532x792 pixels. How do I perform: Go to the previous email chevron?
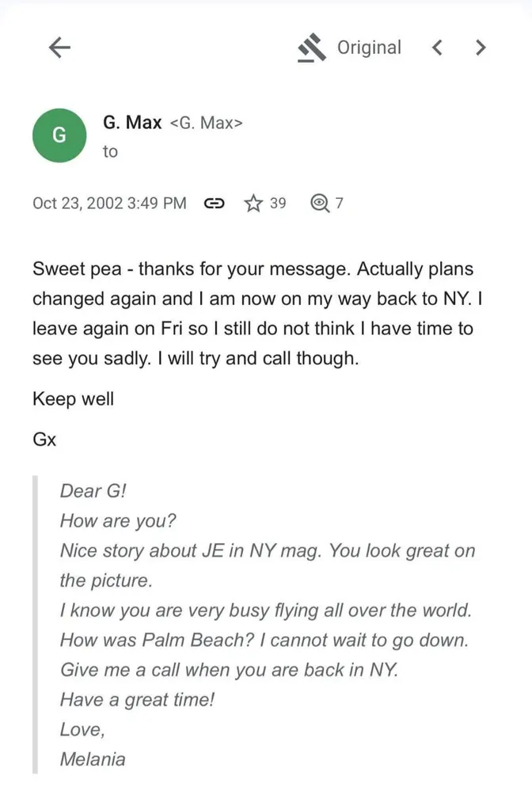click(x=437, y=48)
